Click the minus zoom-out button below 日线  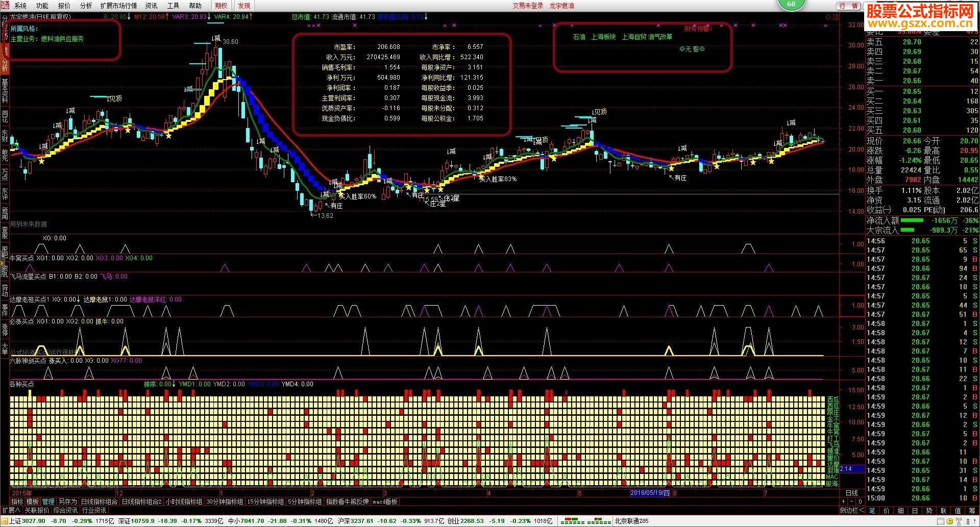click(851, 501)
